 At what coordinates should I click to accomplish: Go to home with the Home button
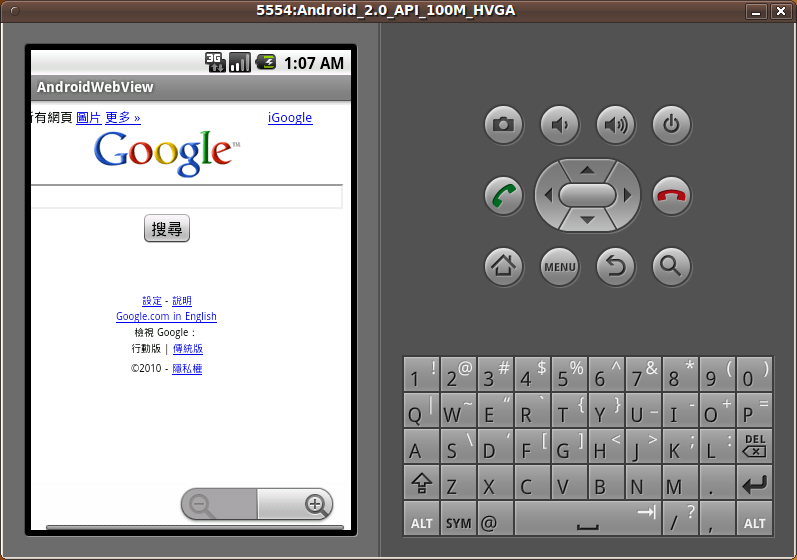click(x=503, y=266)
